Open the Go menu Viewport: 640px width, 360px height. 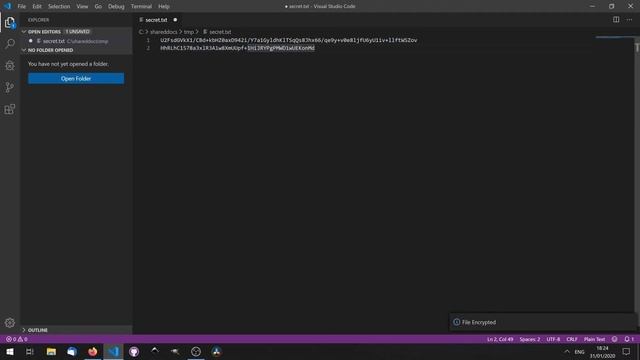click(98, 6)
